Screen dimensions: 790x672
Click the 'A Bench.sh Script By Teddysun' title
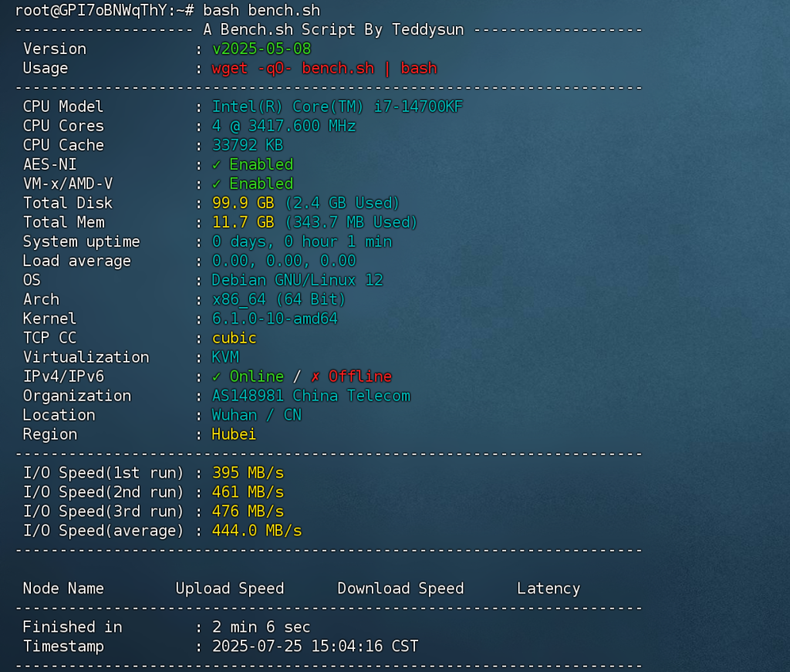tap(333, 30)
